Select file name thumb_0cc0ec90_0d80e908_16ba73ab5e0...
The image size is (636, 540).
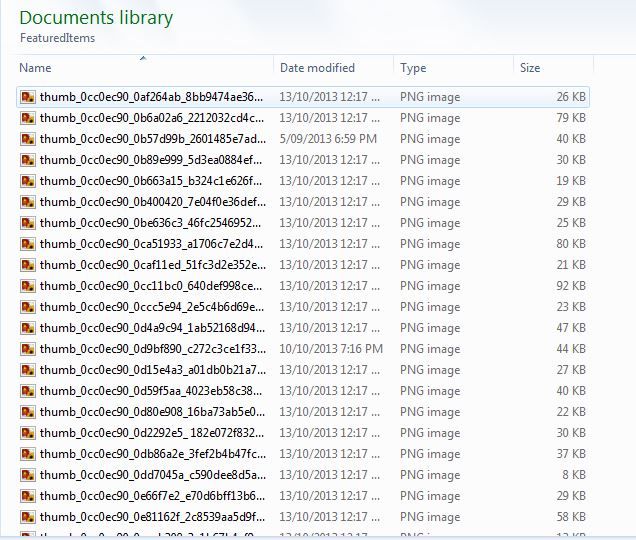pyautogui.click(x=152, y=412)
